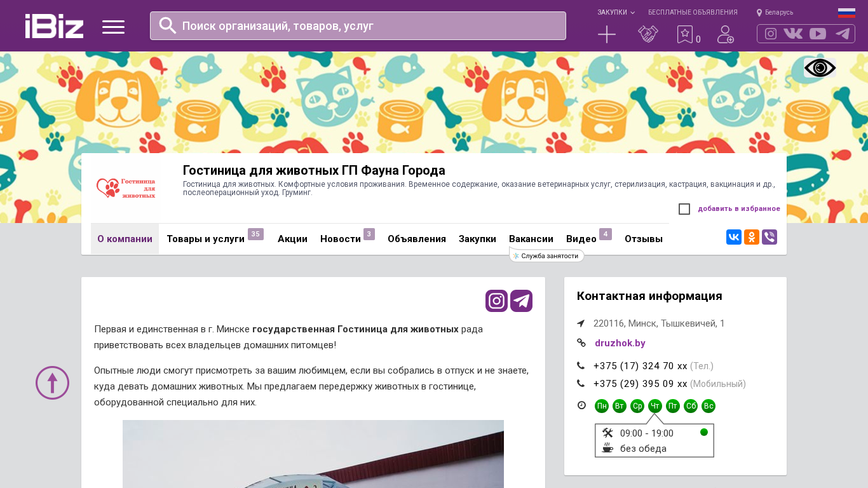Click the без обеда lunch text

(643, 449)
